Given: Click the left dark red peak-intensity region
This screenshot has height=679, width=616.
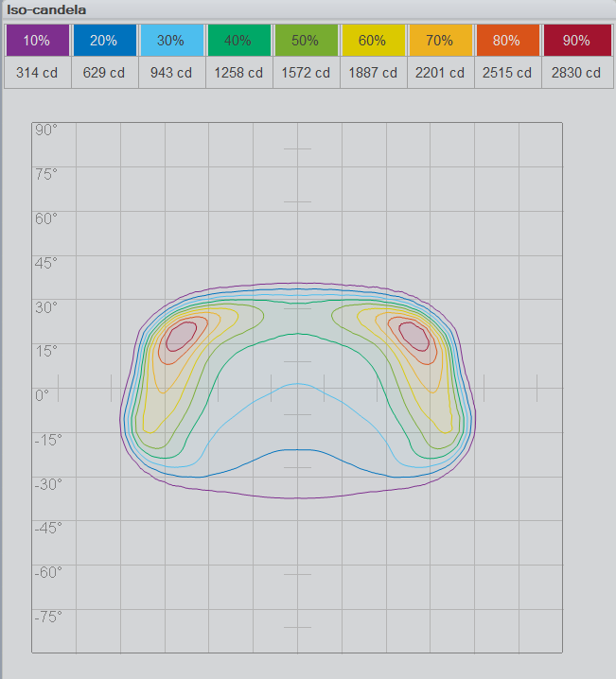Looking at the screenshot, I should [x=181, y=336].
